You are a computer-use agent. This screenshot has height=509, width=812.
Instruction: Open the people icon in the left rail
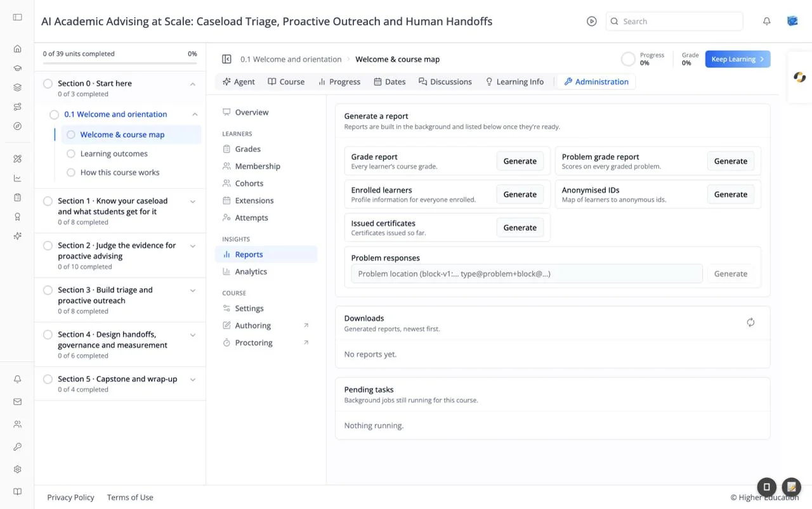[17, 424]
